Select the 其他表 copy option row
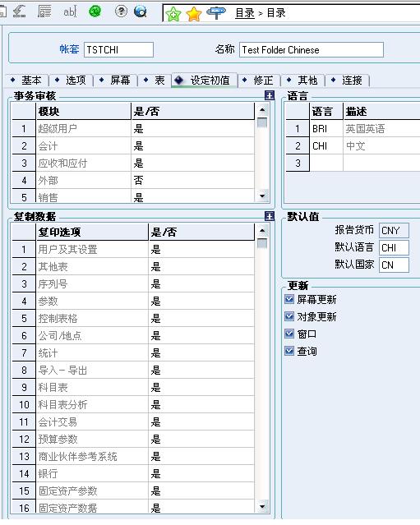Viewport: 420px width, 525px height. (x=92, y=267)
